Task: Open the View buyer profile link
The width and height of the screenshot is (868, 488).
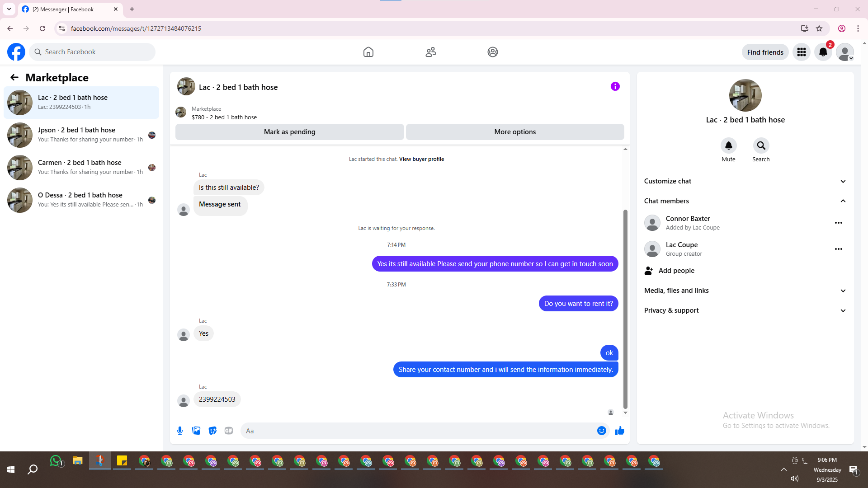Action: click(x=421, y=159)
